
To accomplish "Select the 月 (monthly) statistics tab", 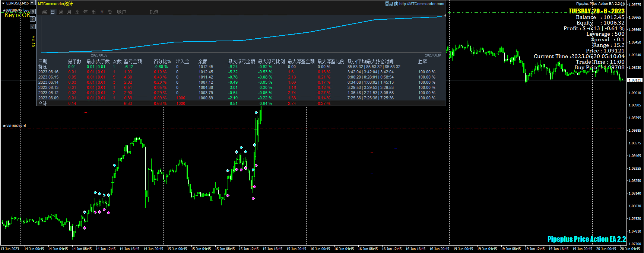I will click(69, 12).
